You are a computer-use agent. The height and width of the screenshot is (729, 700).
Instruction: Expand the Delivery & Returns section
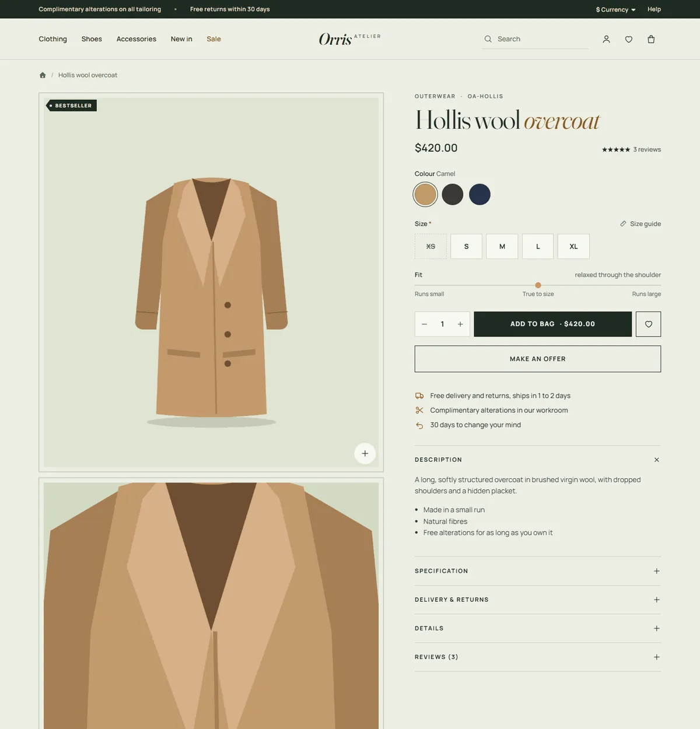point(538,600)
